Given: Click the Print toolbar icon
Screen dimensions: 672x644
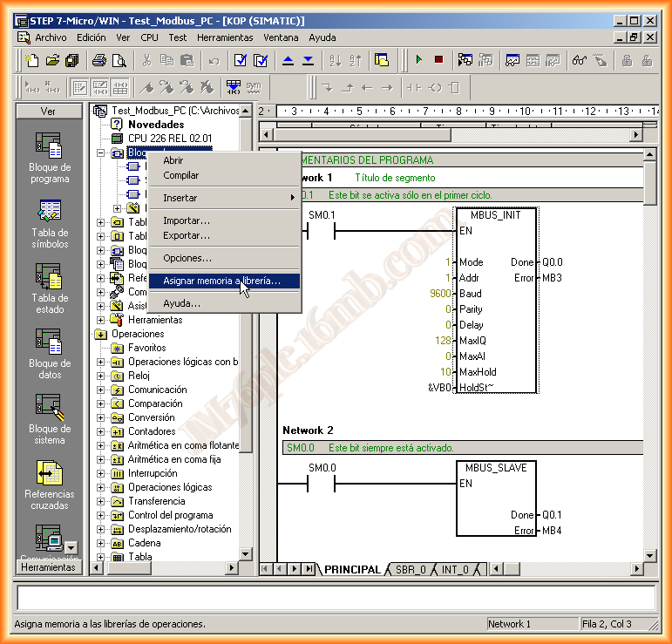Looking at the screenshot, I should click(99, 60).
